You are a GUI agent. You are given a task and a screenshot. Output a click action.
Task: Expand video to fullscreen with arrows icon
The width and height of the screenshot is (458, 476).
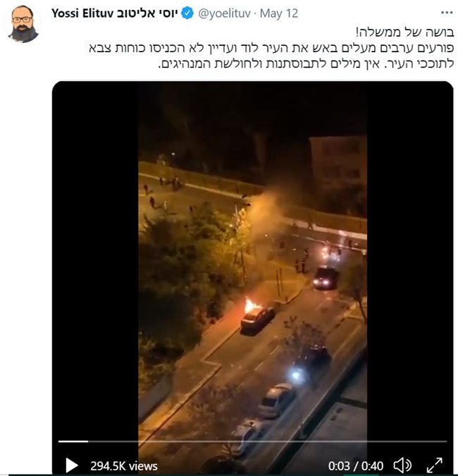435,465
